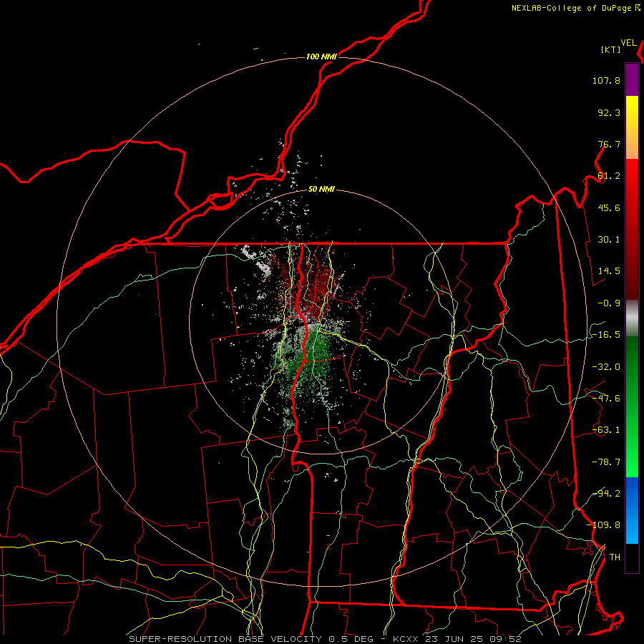The image size is (644, 644).
Task: Select the -78.7 legend value
Action: click(606, 462)
